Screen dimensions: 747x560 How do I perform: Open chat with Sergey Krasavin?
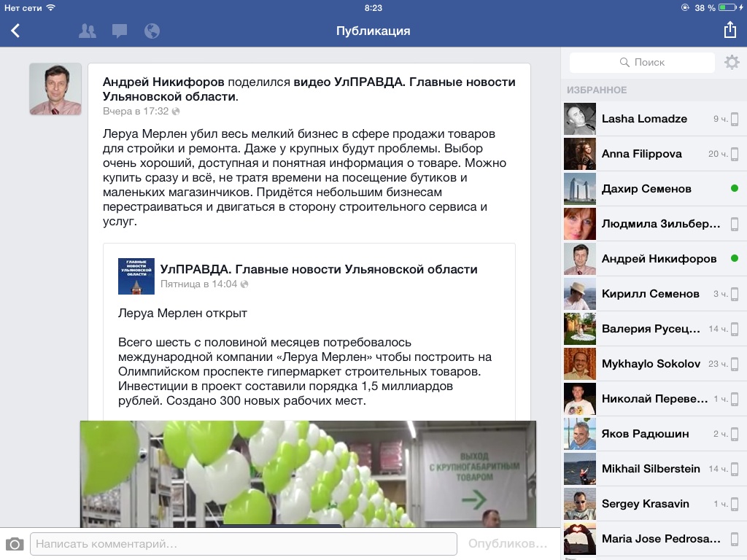[646, 504]
